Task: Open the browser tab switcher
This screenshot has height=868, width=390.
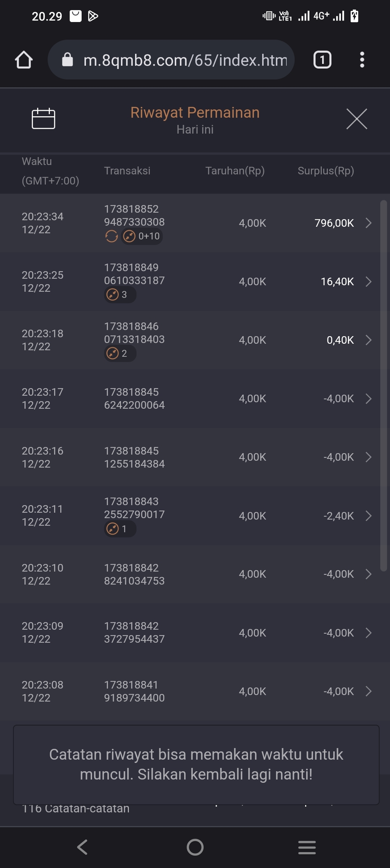Action: [322, 60]
